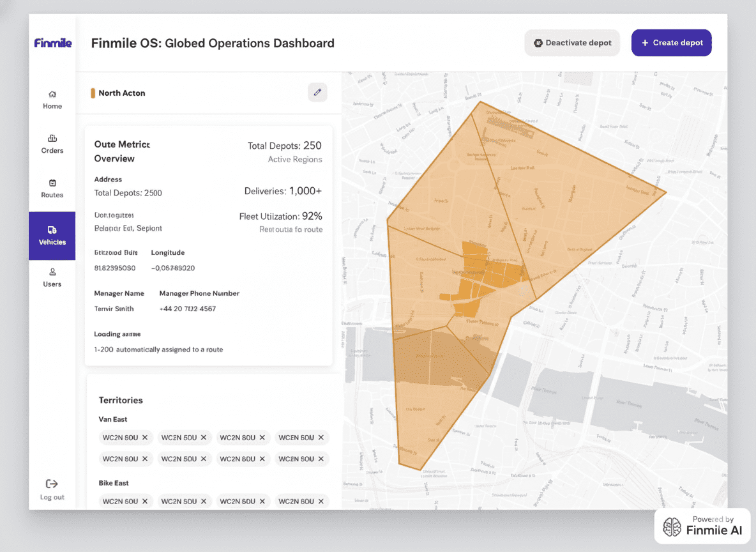Open the Users section
This screenshot has width=756, height=552.
[x=52, y=277]
